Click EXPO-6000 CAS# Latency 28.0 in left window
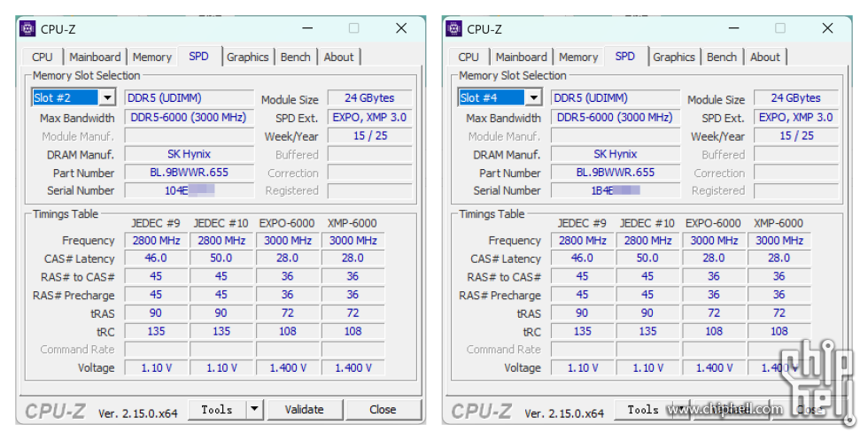The width and height of the screenshot is (868, 440). (x=287, y=258)
